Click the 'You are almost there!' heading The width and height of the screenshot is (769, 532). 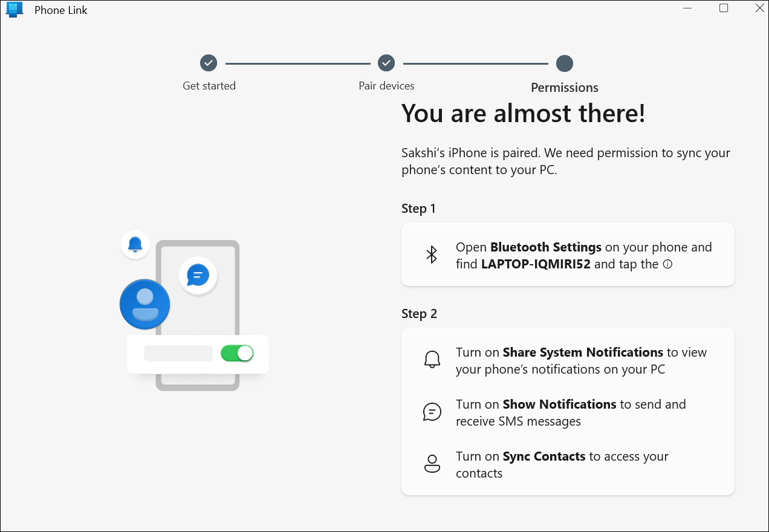click(524, 114)
